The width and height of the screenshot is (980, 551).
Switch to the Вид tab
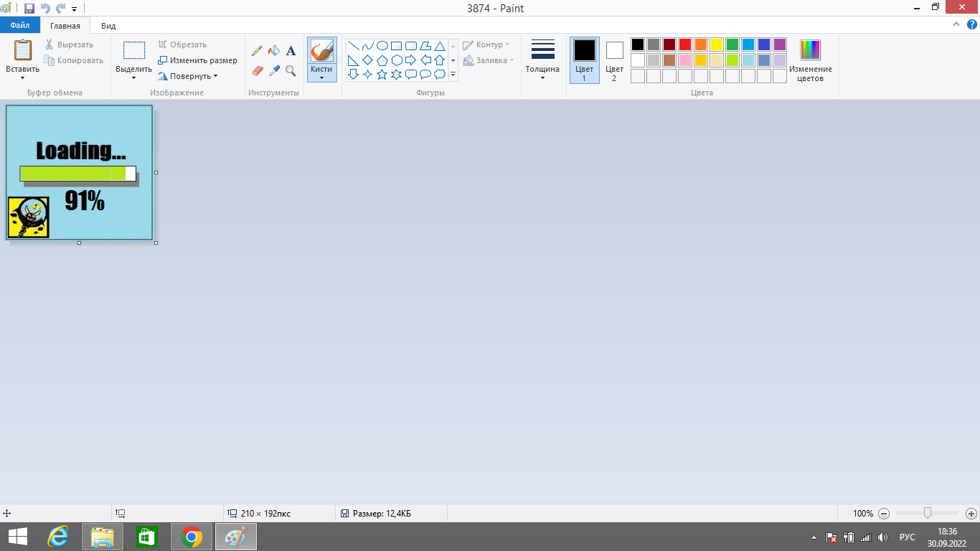coord(108,26)
